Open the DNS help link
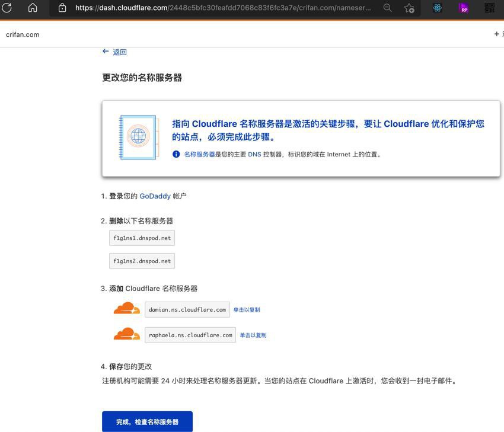The height and width of the screenshot is (432, 504). (x=254, y=154)
